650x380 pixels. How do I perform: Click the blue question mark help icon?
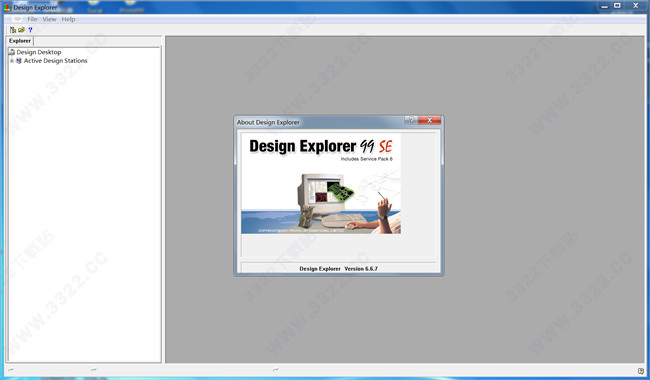point(30,30)
